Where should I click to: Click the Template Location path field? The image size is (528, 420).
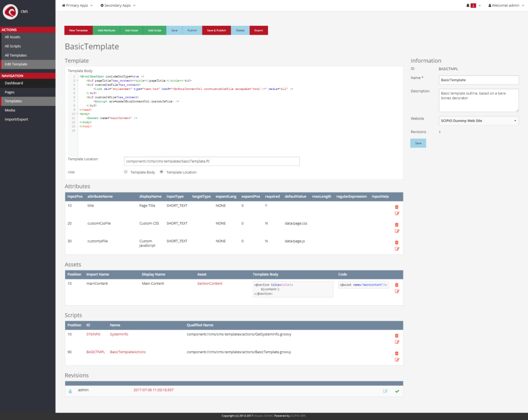tap(211, 161)
